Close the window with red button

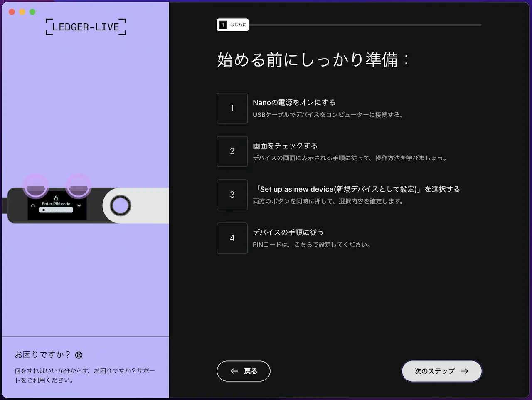click(12, 12)
